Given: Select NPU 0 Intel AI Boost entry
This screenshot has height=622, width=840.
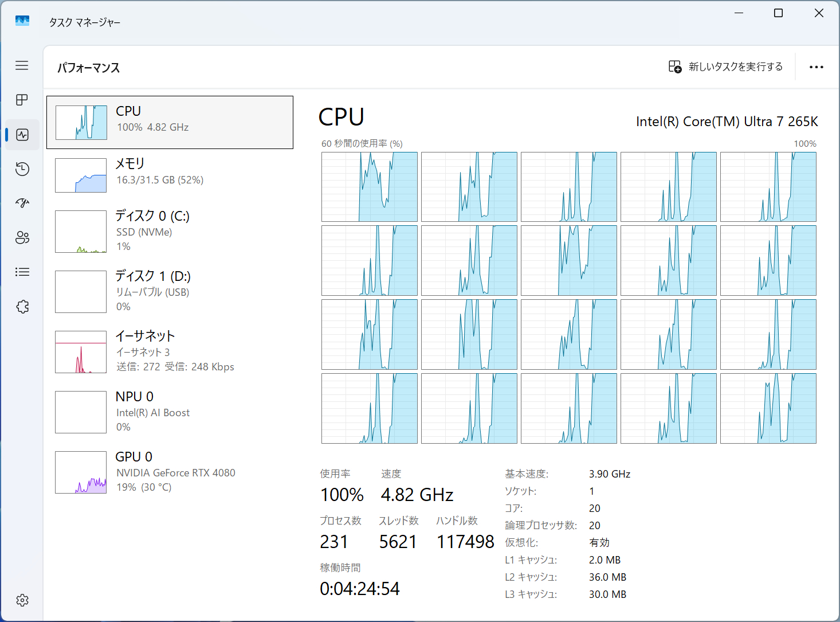Looking at the screenshot, I should tap(170, 412).
